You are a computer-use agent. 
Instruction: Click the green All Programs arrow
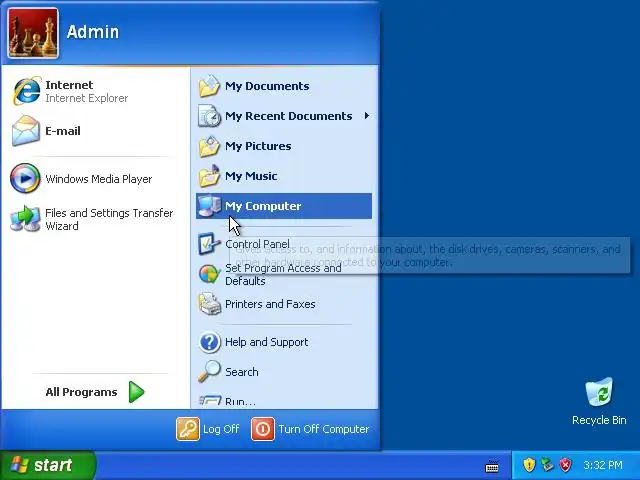[136, 392]
